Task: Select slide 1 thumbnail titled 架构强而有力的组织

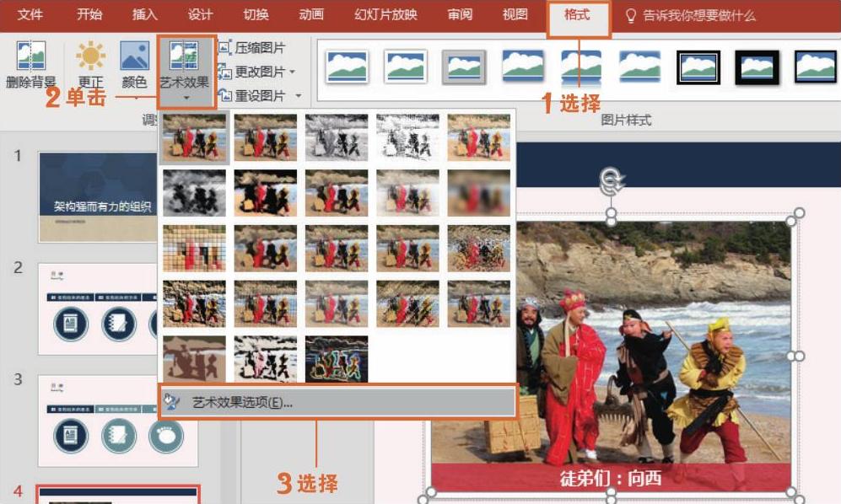Action: pos(98,196)
